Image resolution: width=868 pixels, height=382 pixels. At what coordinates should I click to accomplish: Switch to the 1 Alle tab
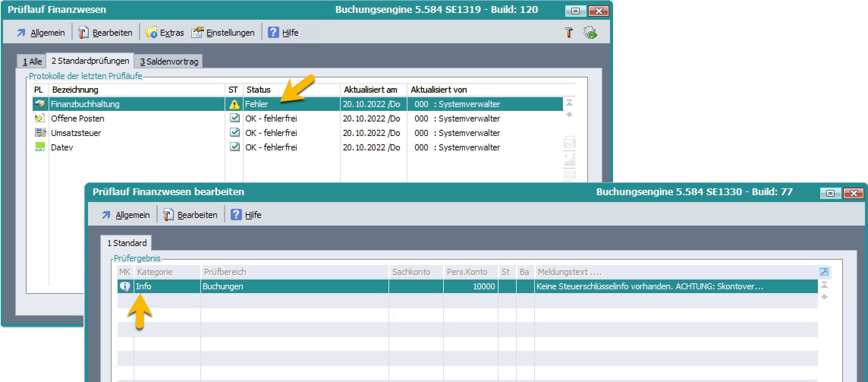point(32,62)
